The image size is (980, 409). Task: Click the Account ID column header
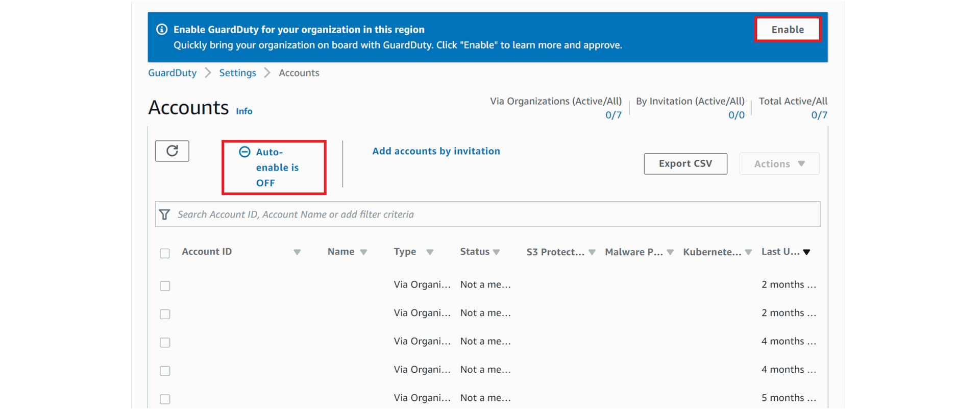click(x=207, y=252)
